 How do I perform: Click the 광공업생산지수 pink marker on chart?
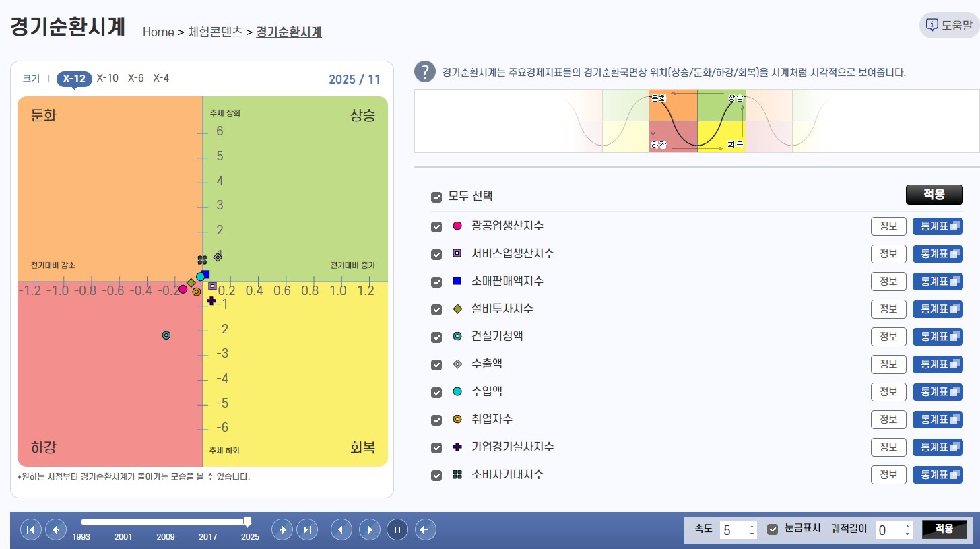tap(183, 289)
